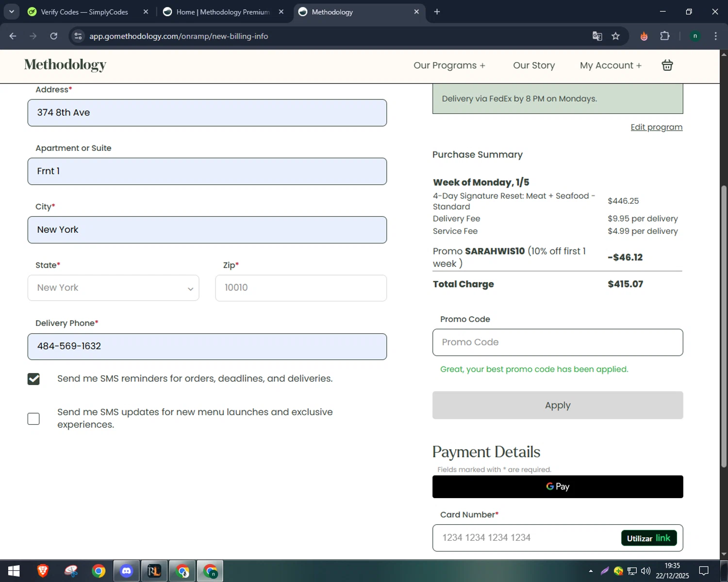Image resolution: width=728 pixels, height=582 pixels.
Task: Click the Apartment or Suite field
Action: pyautogui.click(x=207, y=171)
